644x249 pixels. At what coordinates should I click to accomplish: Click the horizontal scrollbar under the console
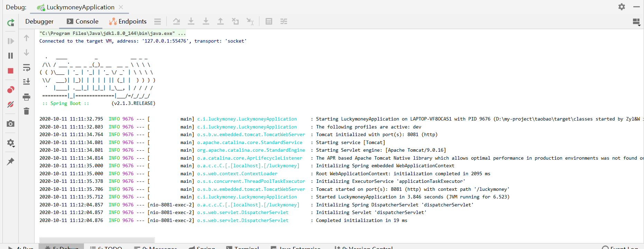tap(97, 240)
